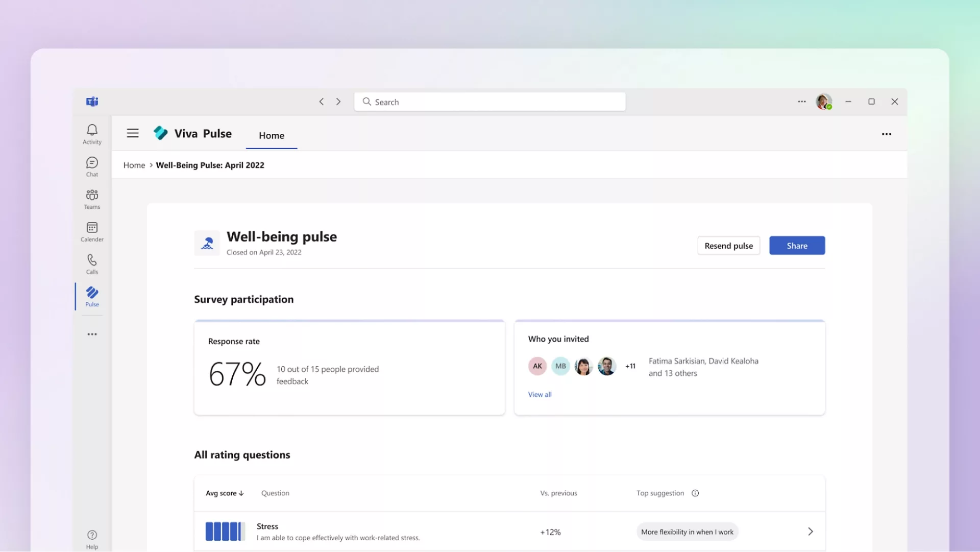
Task: Focus the Search input field
Action: pos(489,102)
